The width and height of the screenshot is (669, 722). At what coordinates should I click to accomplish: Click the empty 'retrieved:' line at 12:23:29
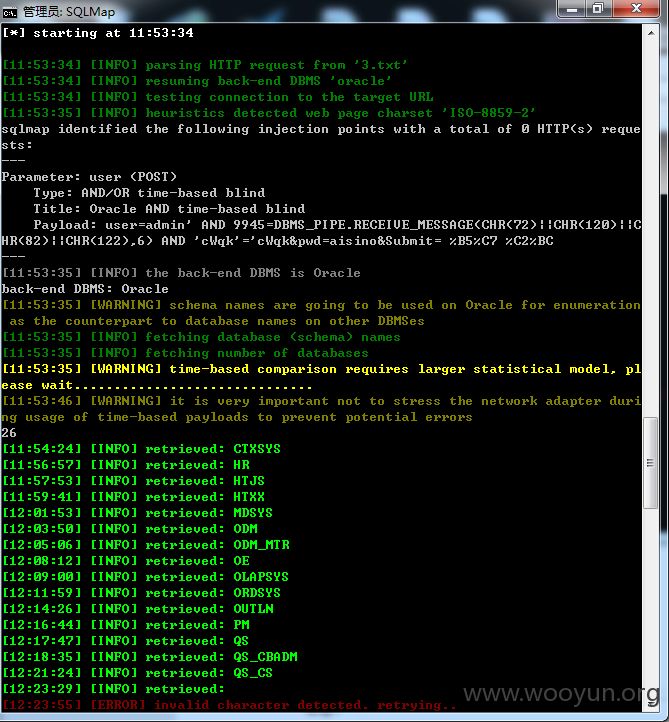[113, 689]
